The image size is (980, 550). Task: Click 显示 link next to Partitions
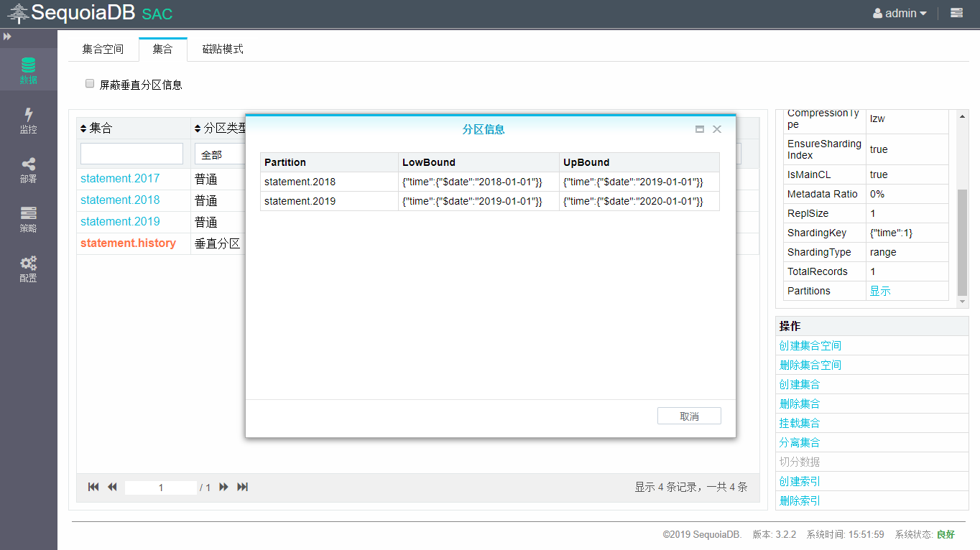[880, 291]
